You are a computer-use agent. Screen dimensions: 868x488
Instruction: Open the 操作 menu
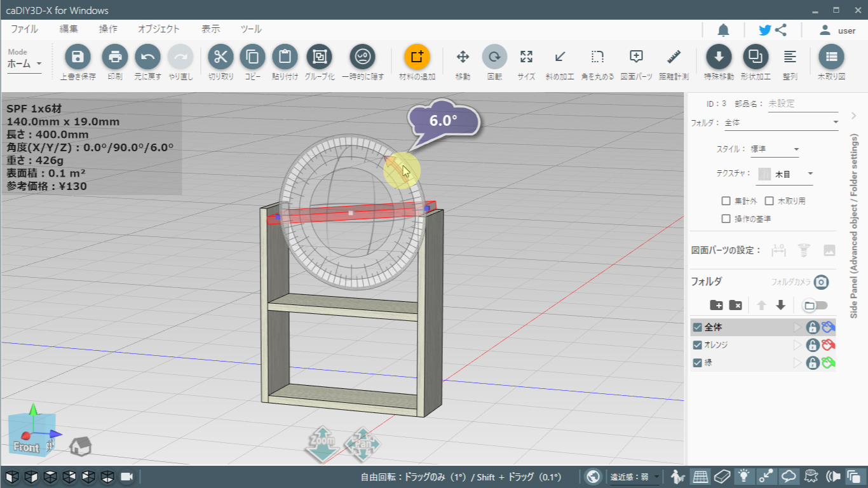click(108, 29)
